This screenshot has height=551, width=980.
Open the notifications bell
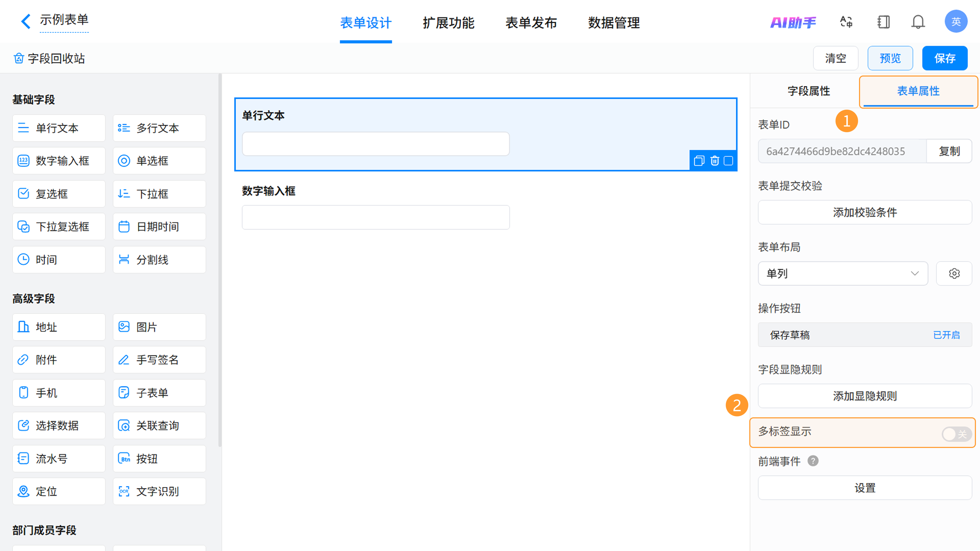918,22
